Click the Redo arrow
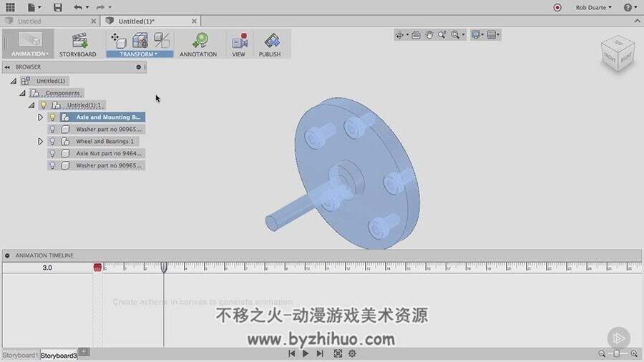Screen dimensions: 644x362 [99, 7]
